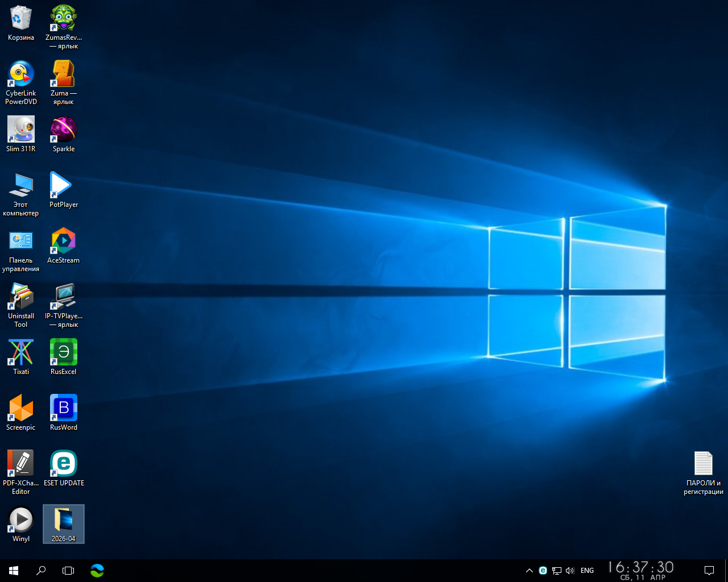Launch PotPlayer
728x582 pixels.
coord(64,190)
